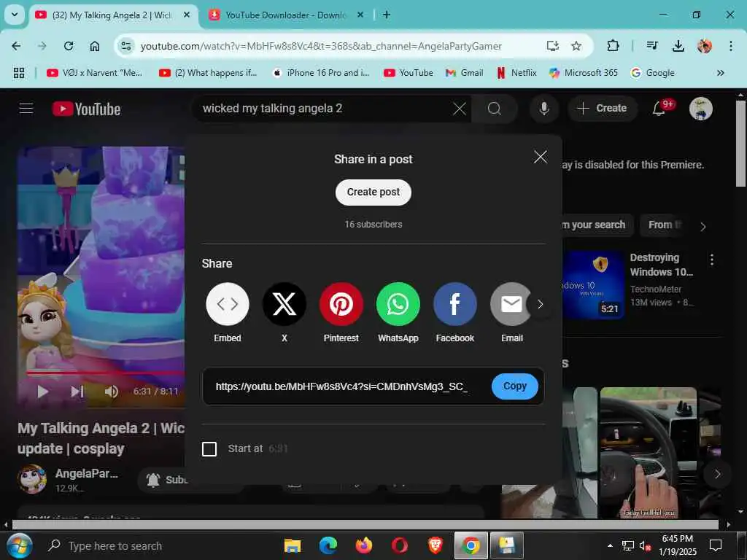
Task: Launch Firefox from the taskbar
Action: pos(364,545)
